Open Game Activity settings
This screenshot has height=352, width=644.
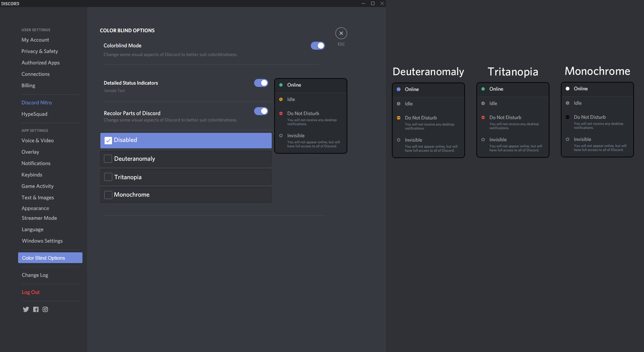coord(38,186)
